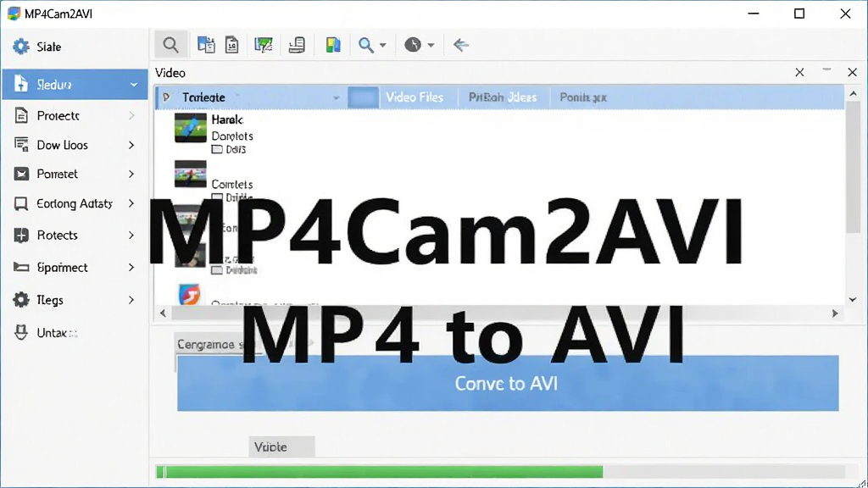Click the small P flag icon beside Tarieate

click(x=166, y=97)
